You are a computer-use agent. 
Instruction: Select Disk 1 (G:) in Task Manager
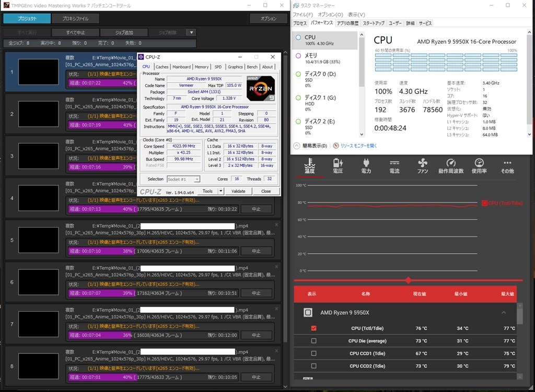tap(324, 103)
